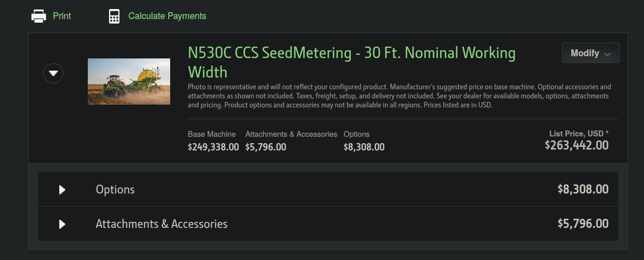This screenshot has width=644, height=260.
Task: Click the List Price $263,442.00 amount
Action: click(x=577, y=145)
